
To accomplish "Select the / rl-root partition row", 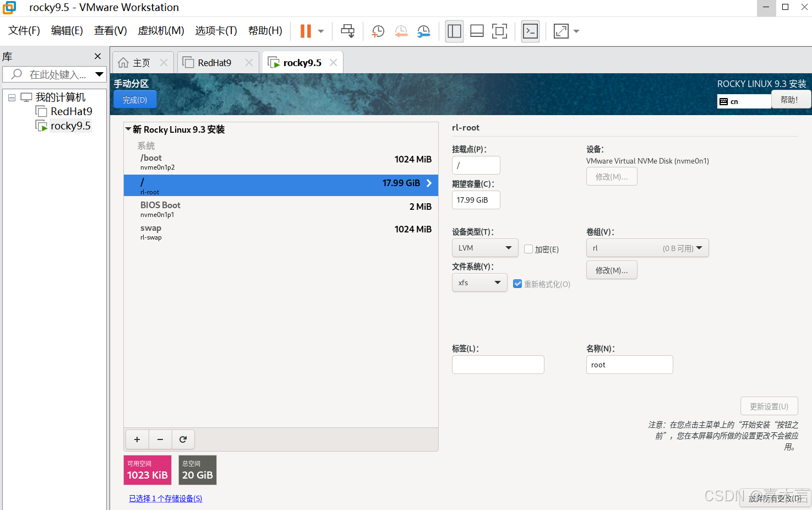I will 281,186.
